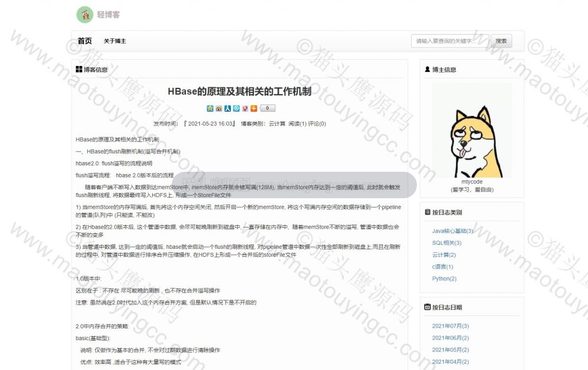This screenshot has height=370, width=588.
Task: Click line 2.0中内存合并的策略:
Action: click(102, 326)
